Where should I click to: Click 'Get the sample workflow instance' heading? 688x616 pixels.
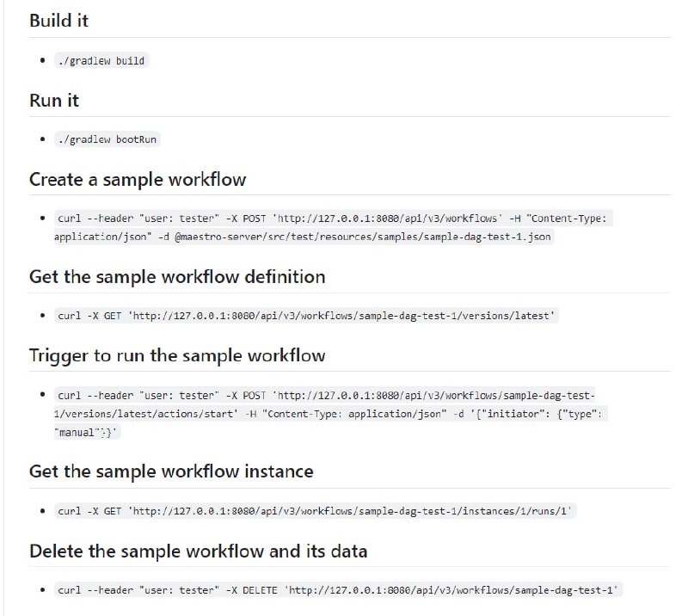171,471
